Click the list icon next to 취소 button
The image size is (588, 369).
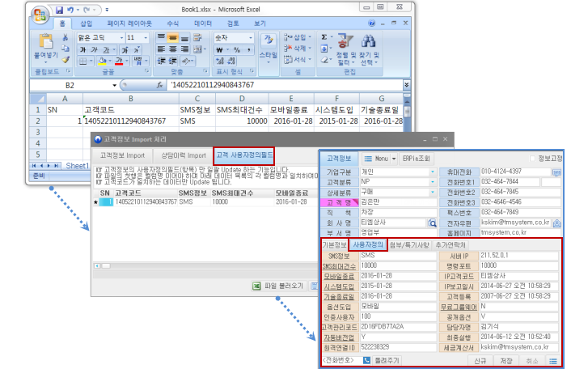(553, 361)
